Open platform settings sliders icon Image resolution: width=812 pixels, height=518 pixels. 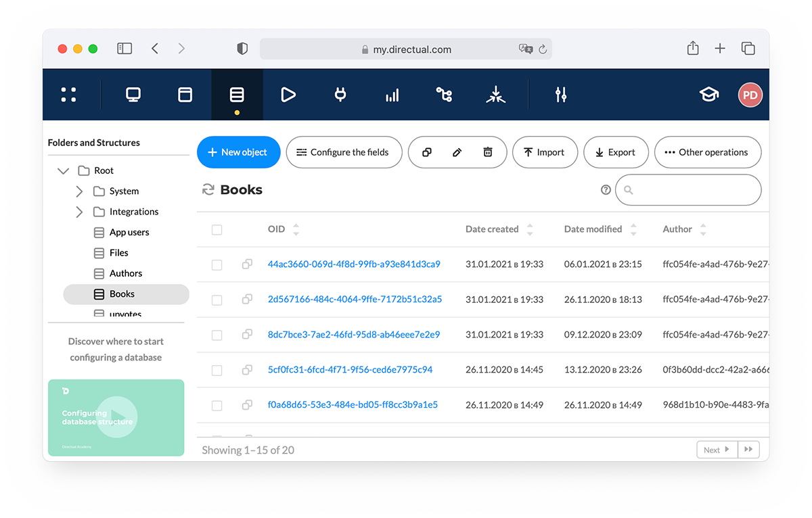tap(561, 95)
